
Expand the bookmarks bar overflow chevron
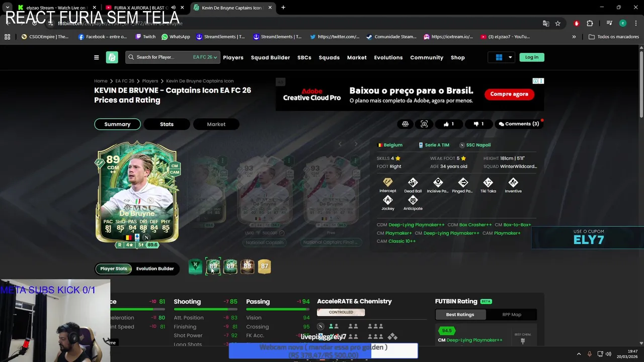pos(574,37)
